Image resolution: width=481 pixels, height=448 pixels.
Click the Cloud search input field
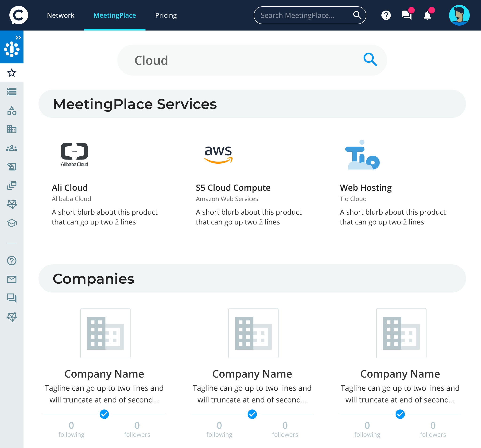(252, 60)
